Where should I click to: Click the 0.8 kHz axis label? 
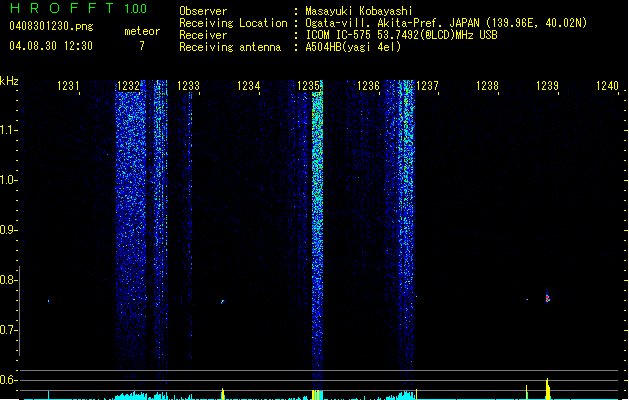(8, 280)
